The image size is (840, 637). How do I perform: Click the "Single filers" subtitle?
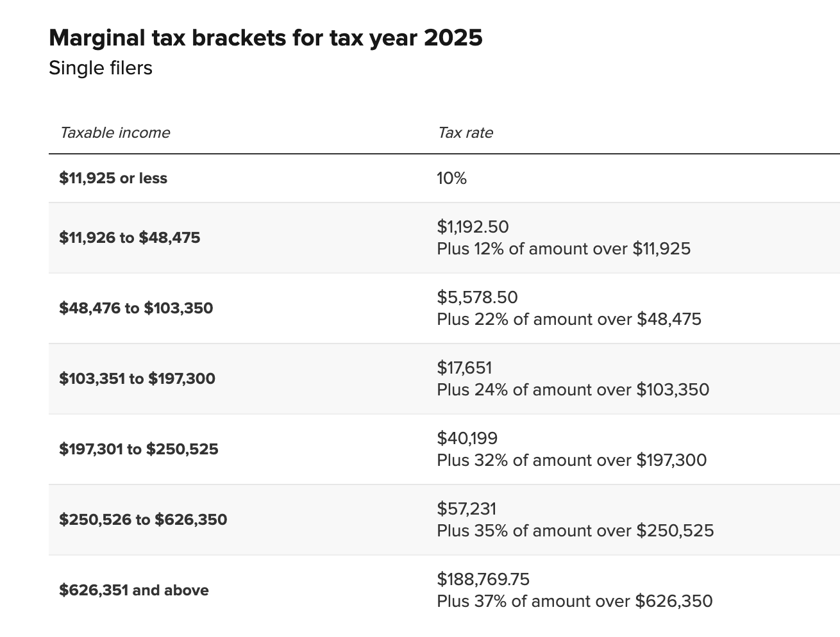101,68
